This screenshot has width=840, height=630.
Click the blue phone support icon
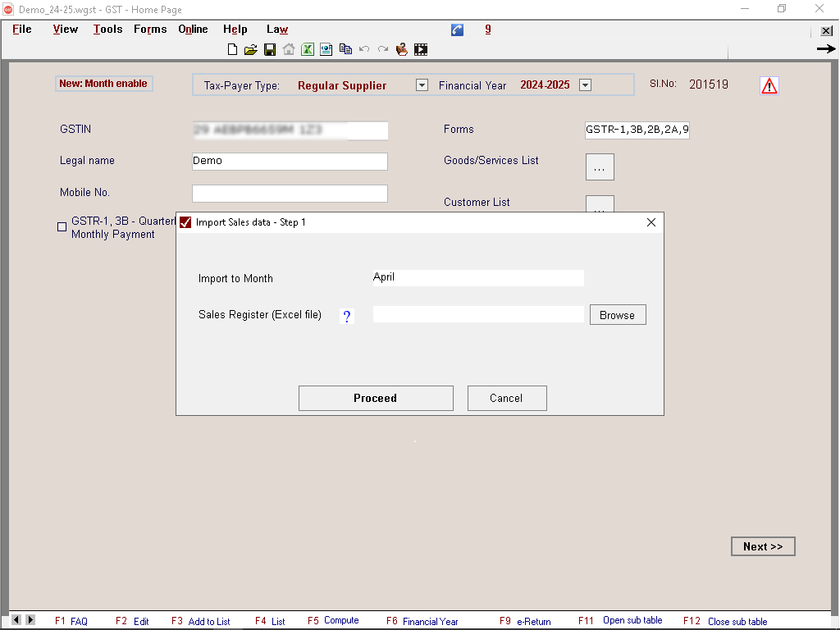click(x=458, y=30)
